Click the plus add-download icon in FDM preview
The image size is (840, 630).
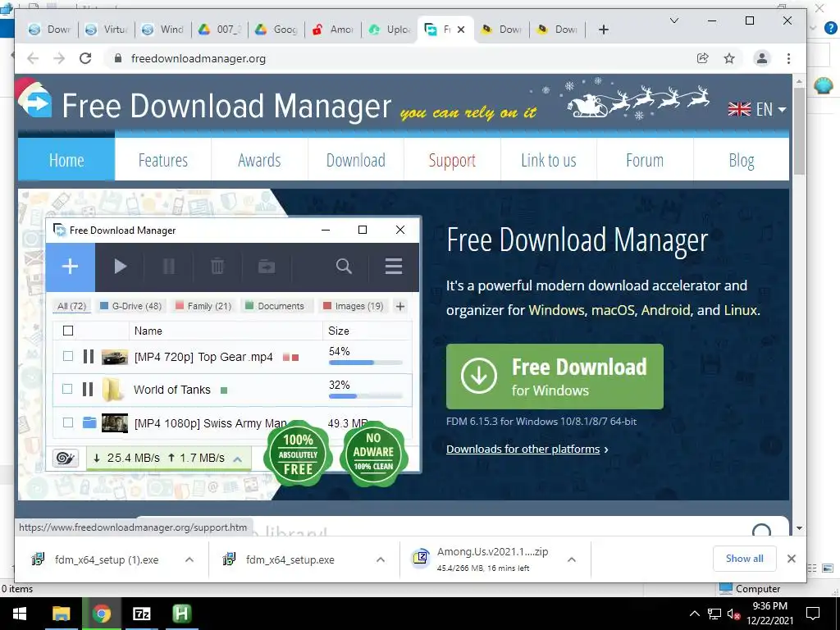point(71,267)
